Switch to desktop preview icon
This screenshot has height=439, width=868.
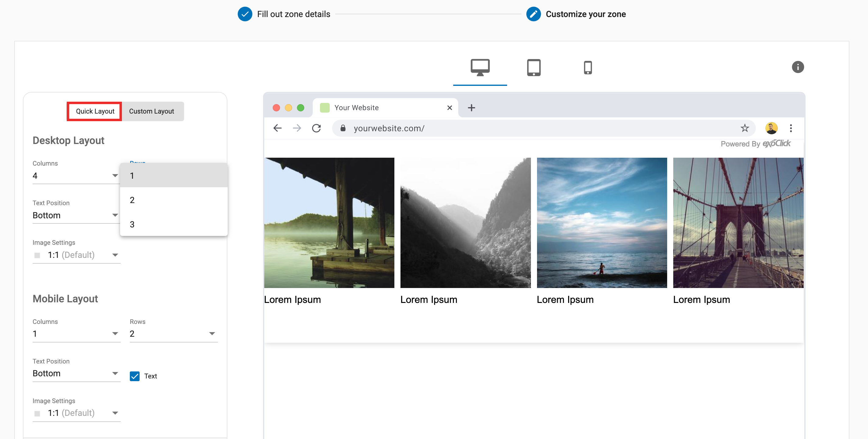[x=479, y=68]
